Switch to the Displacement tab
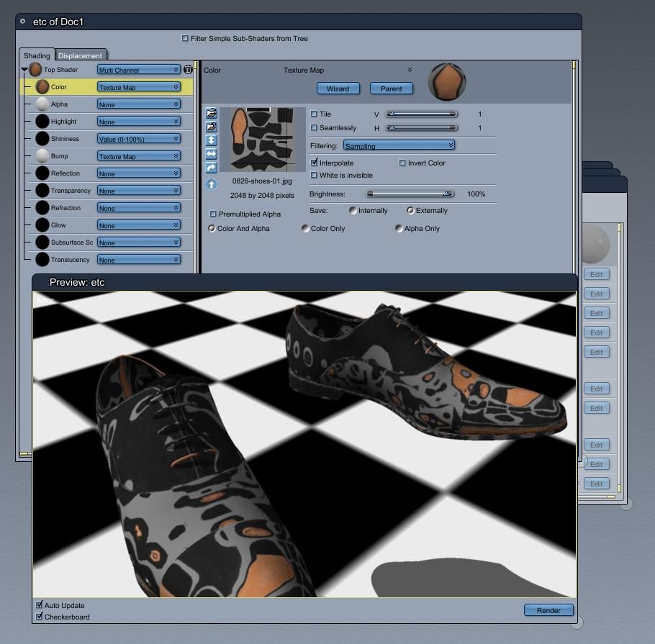 (x=80, y=55)
